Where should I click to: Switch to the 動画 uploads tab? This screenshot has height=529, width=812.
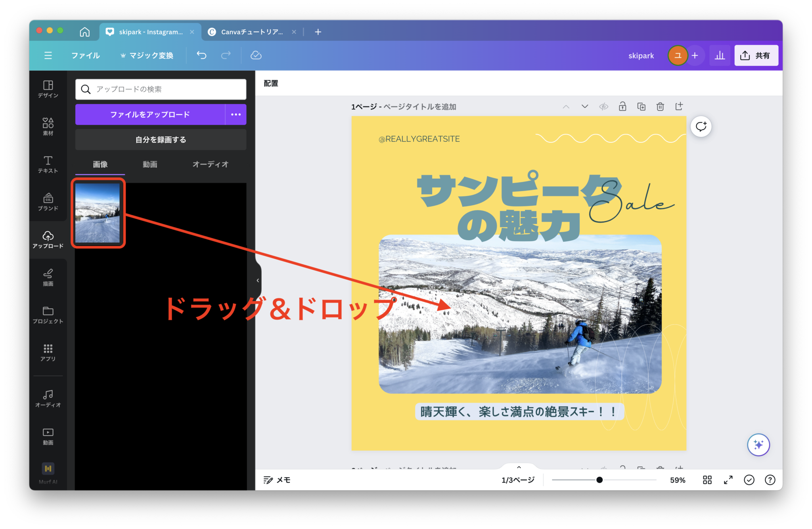[x=150, y=164]
